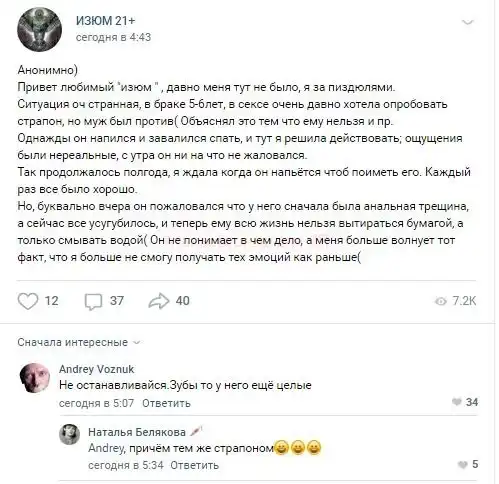Open the post timestamp 'сегодня в 4:43'
499x484 pixels.
[113, 37]
